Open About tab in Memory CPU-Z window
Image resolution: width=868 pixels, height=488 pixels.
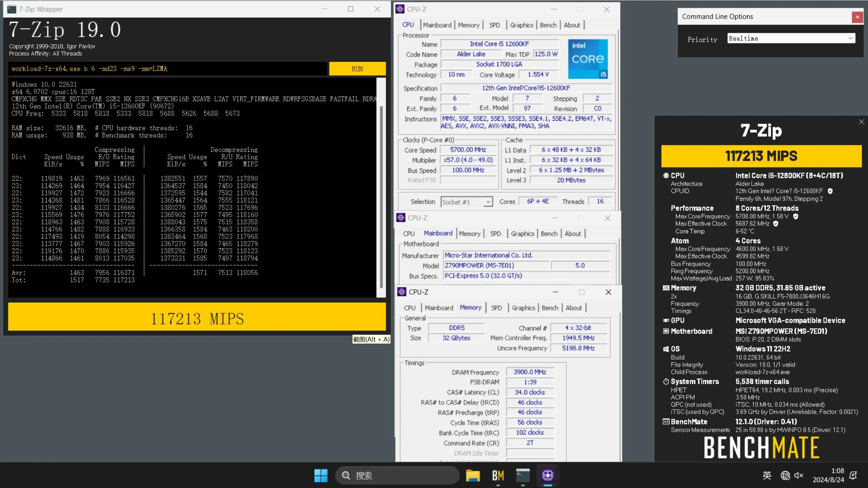tap(573, 308)
